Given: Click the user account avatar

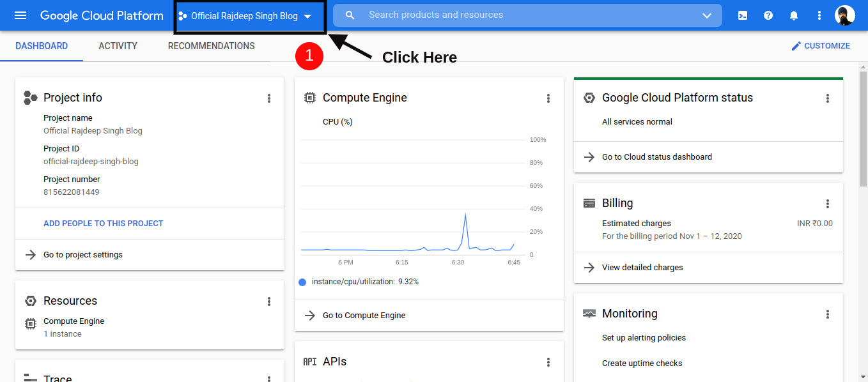Looking at the screenshot, I should (844, 15).
